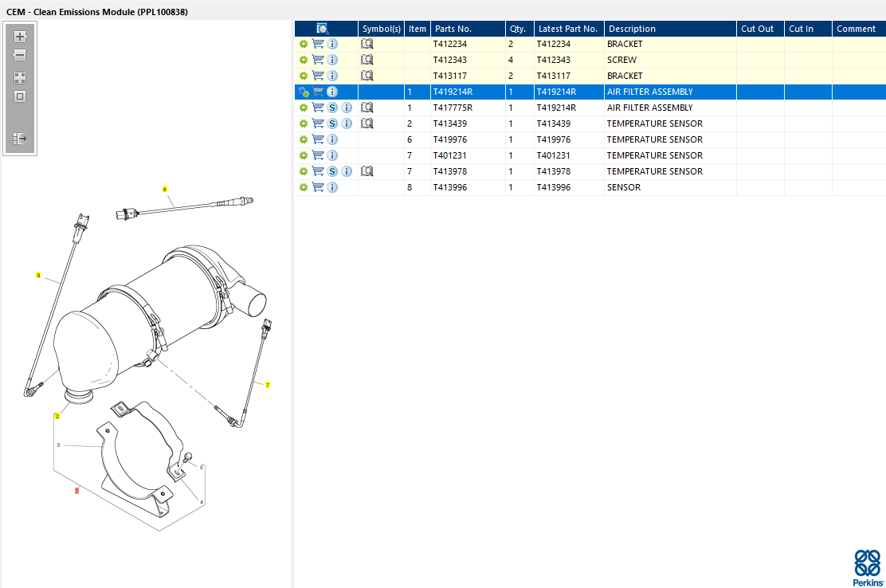The image size is (886, 588).
Task: Click the single square fit-view icon
Action: tap(20, 96)
